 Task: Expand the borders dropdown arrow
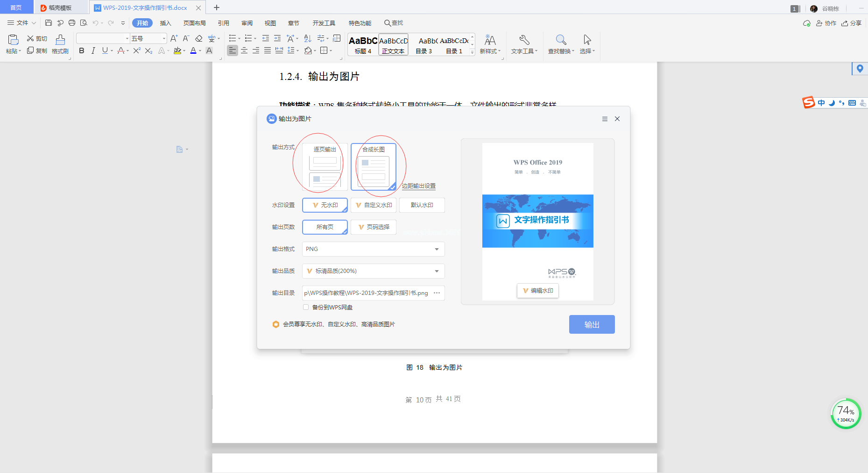[x=331, y=51]
